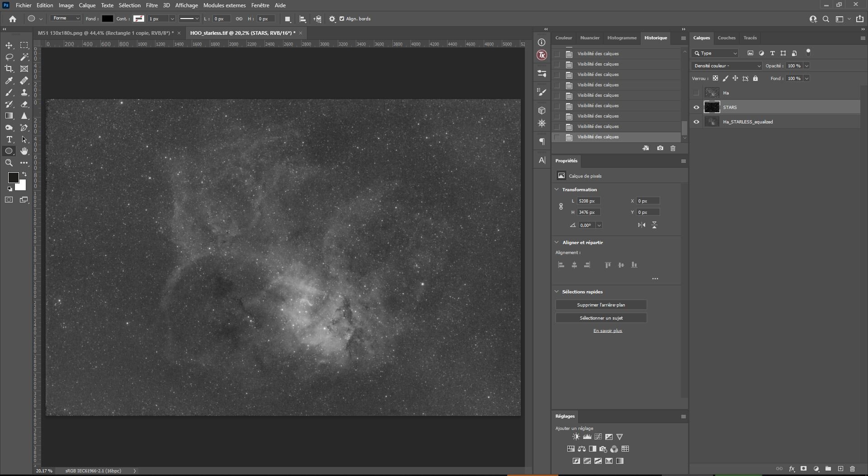Select the Eyedropper tool

(x=9, y=80)
